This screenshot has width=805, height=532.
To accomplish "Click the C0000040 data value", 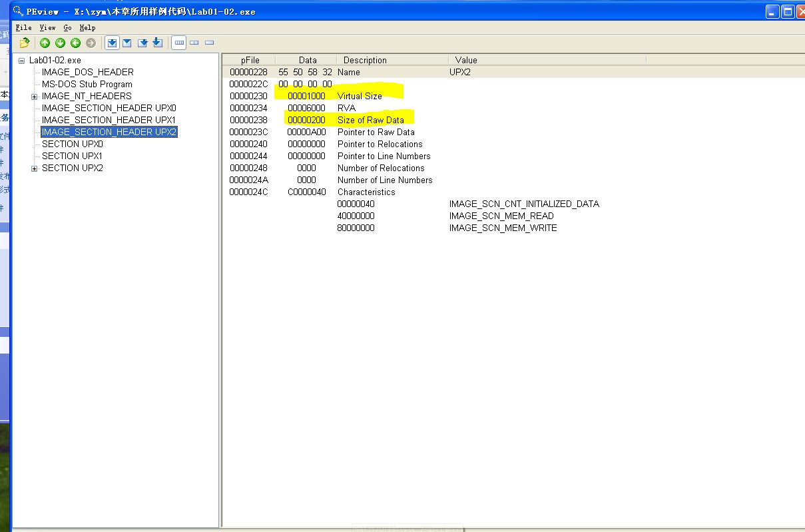I will pyautogui.click(x=306, y=192).
